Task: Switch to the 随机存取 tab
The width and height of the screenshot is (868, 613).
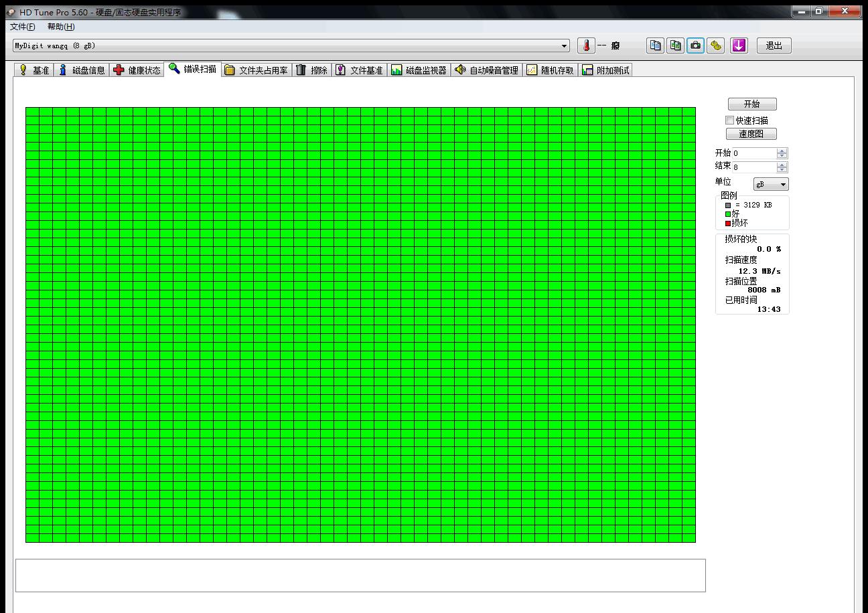Action: [x=551, y=70]
